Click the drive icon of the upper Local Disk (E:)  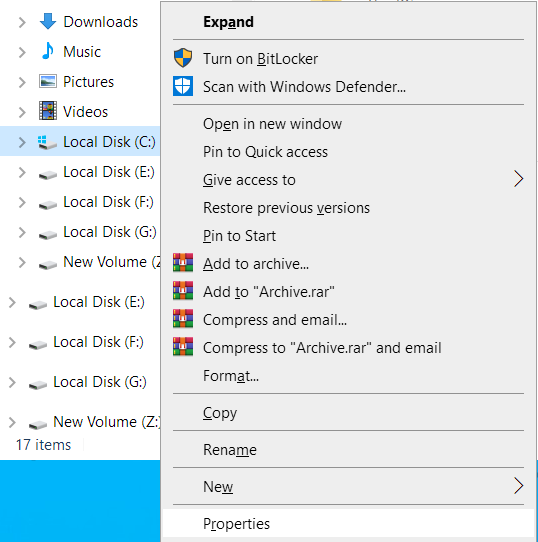coord(48,174)
